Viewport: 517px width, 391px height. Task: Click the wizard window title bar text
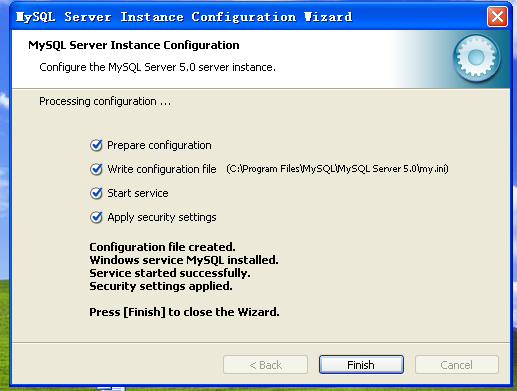(x=184, y=17)
